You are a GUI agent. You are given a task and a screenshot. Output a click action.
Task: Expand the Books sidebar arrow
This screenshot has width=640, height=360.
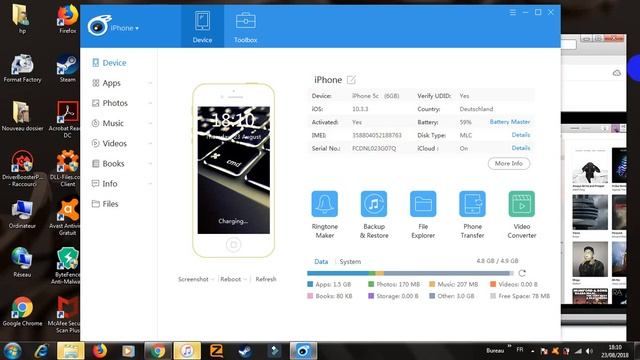[x=150, y=163]
